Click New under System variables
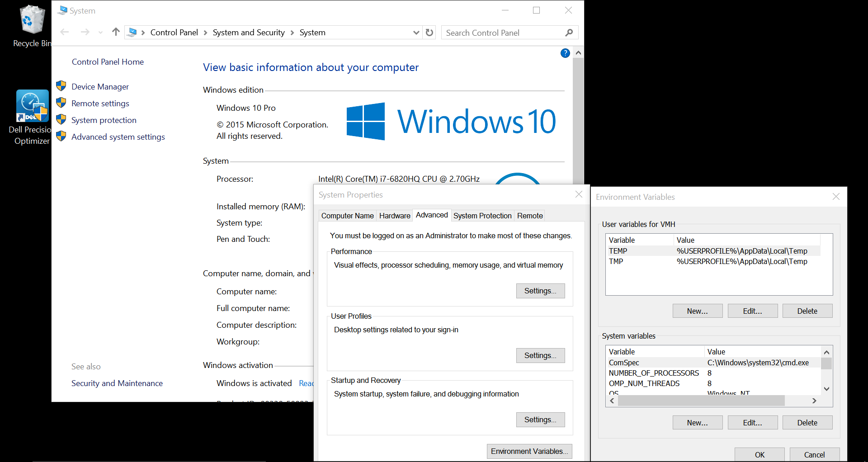 (x=698, y=423)
